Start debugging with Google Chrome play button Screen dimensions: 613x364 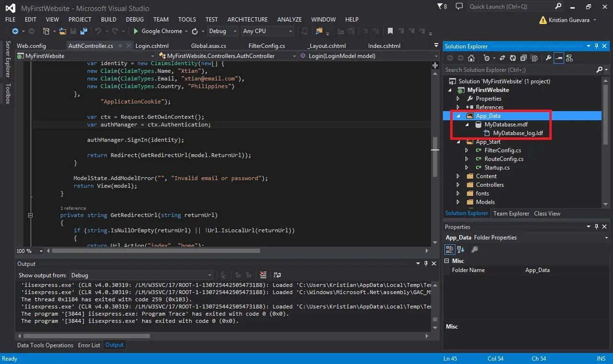(136, 31)
